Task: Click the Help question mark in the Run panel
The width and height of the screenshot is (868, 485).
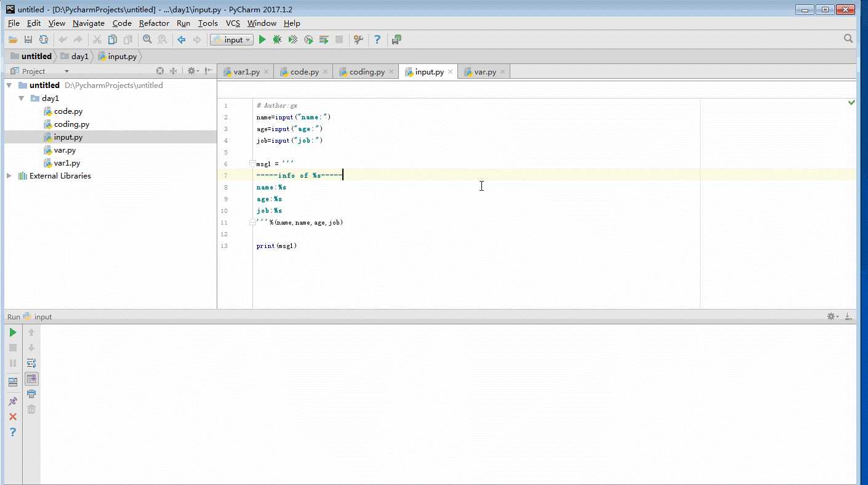Action: 13,432
